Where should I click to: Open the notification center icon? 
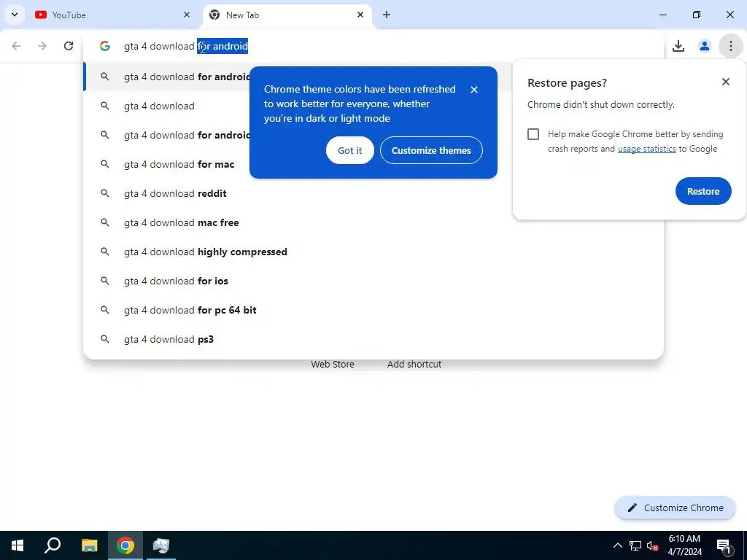click(724, 545)
